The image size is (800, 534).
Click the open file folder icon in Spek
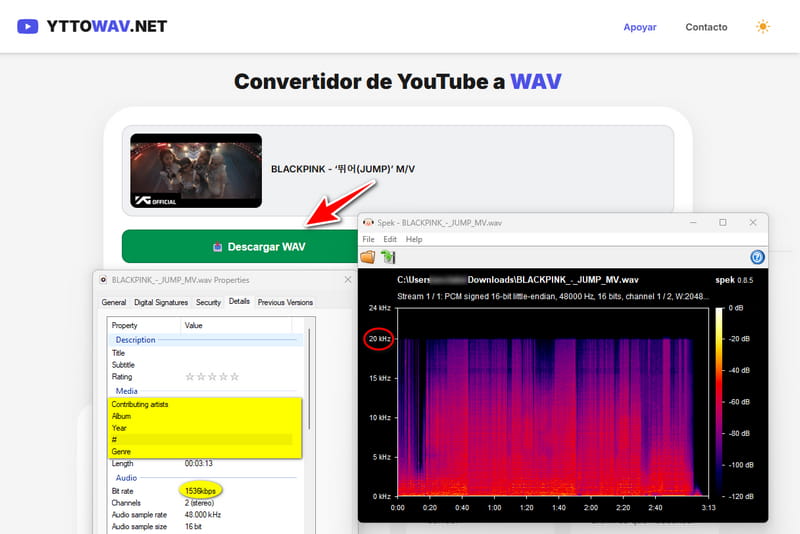click(x=368, y=257)
